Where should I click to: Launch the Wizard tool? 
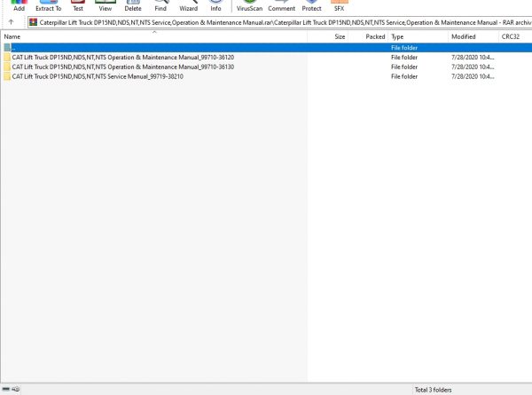[x=188, y=6]
